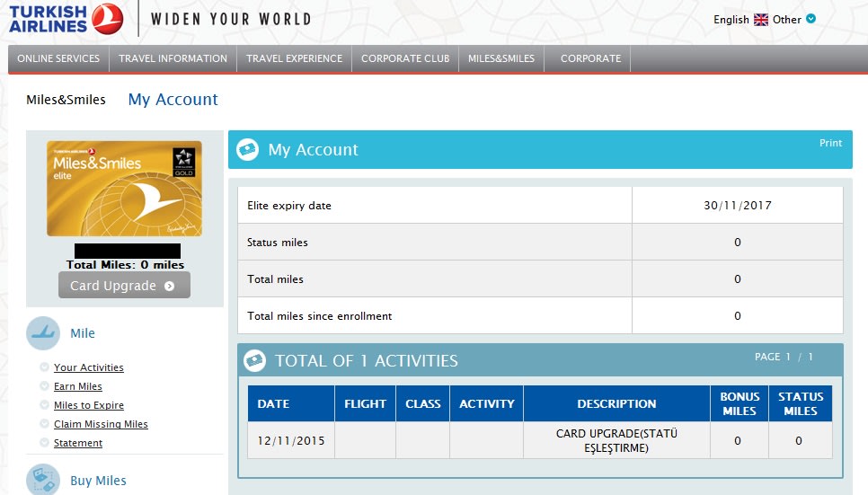Viewport: 868px width, 495px height.
Task: Click the airplane Mile section icon
Action: click(x=43, y=332)
